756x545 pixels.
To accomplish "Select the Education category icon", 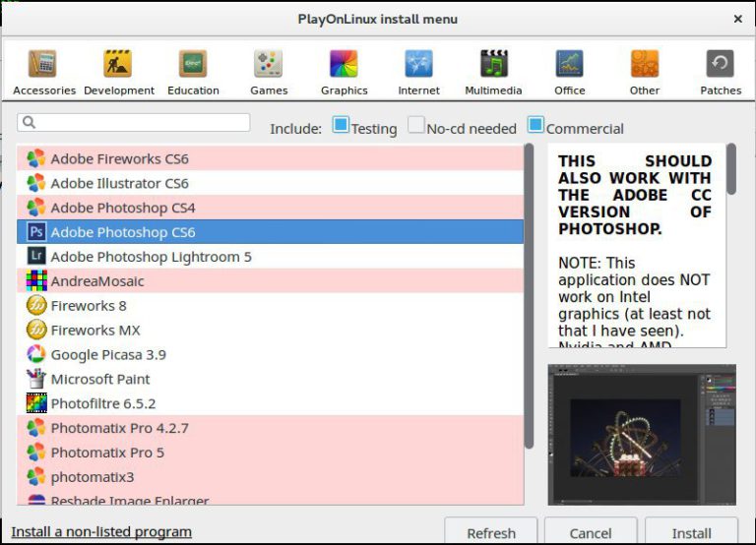I will click(x=193, y=64).
